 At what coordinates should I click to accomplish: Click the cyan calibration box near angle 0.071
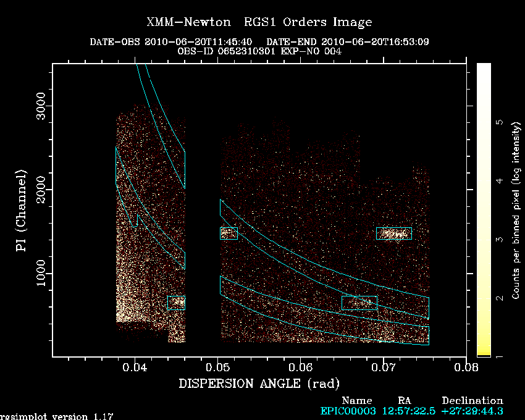pyautogui.click(x=394, y=233)
